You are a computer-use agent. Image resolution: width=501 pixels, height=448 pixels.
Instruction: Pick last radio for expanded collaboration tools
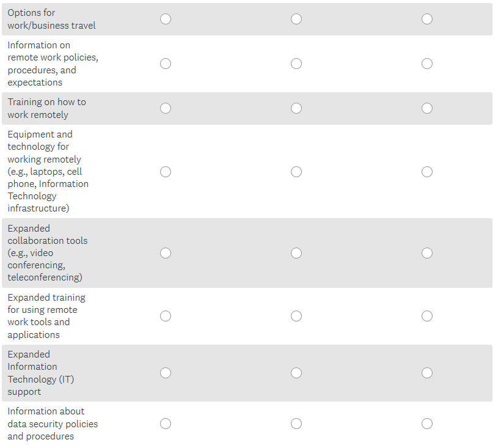coord(427,253)
